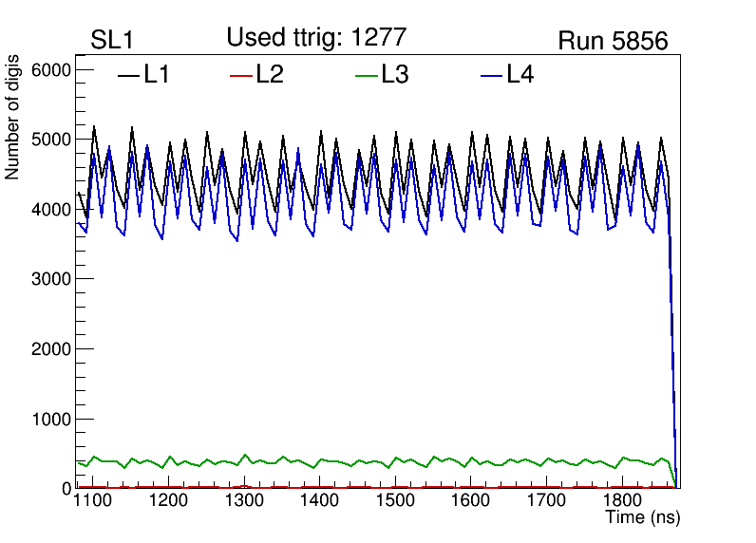Select the L2 legend label
This screenshot has width=756, height=543.
pyautogui.click(x=270, y=75)
